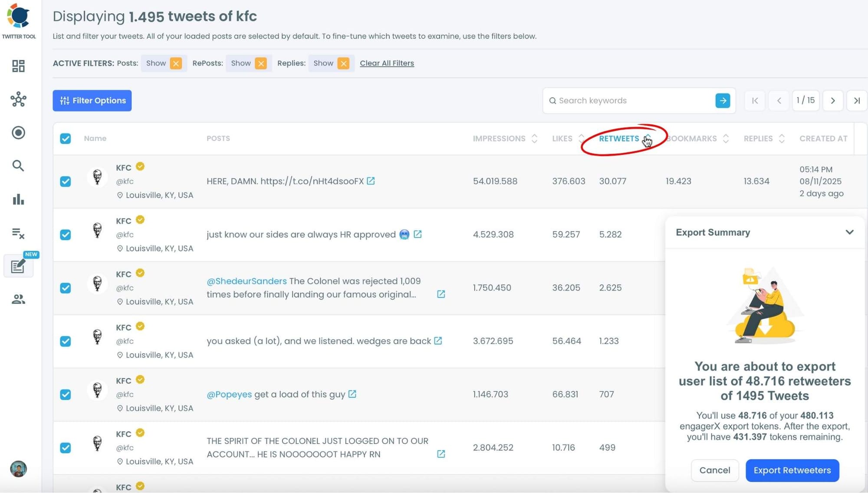This screenshot has width=868, height=493.
Task: Submit keyword search with arrow button
Action: click(722, 101)
